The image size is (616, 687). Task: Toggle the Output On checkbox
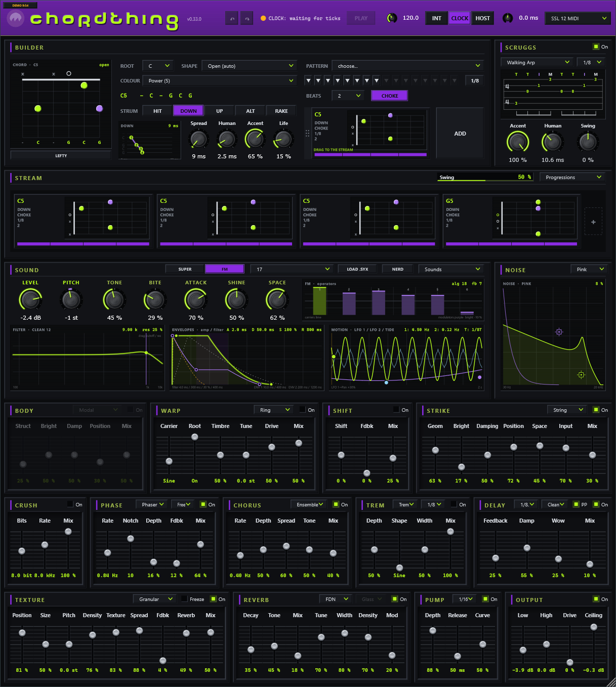(596, 599)
